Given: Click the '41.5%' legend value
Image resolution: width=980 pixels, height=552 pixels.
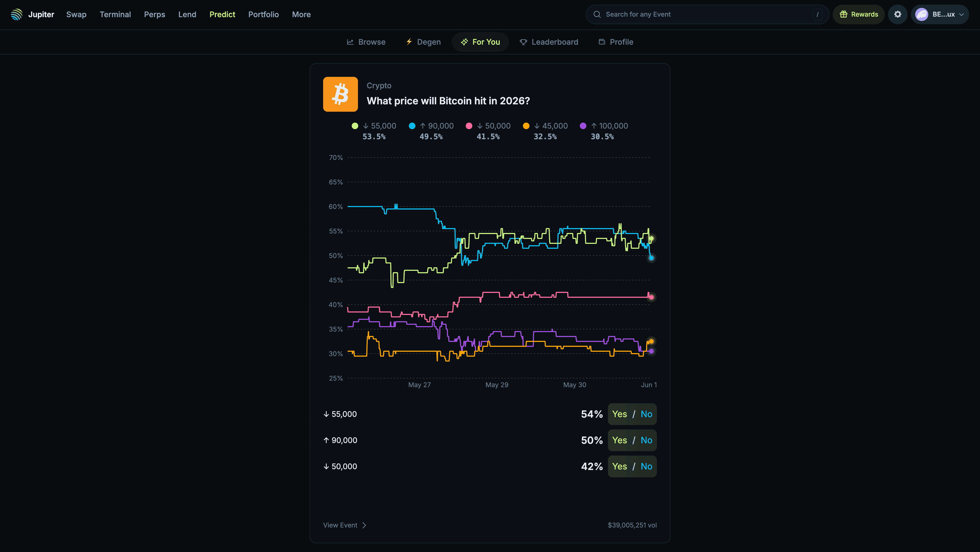Looking at the screenshot, I should click(x=488, y=137).
